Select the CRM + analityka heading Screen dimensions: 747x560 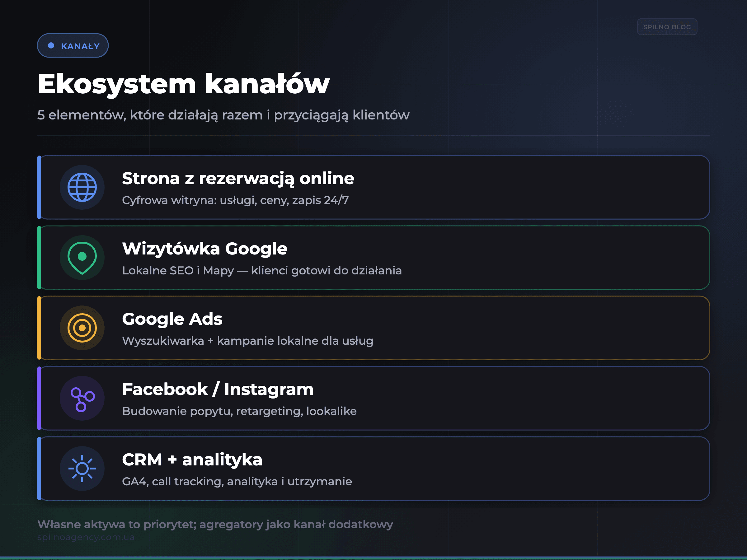click(x=192, y=460)
